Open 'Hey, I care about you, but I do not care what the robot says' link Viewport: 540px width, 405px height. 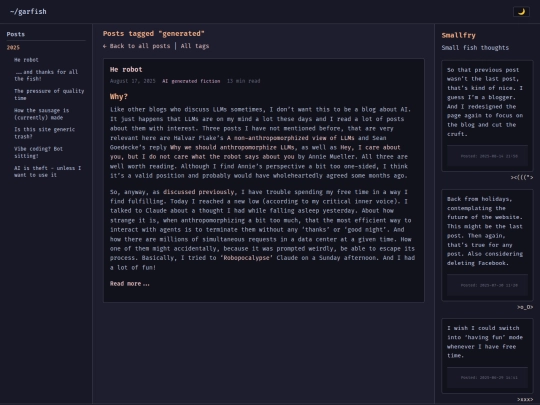[255, 152]
